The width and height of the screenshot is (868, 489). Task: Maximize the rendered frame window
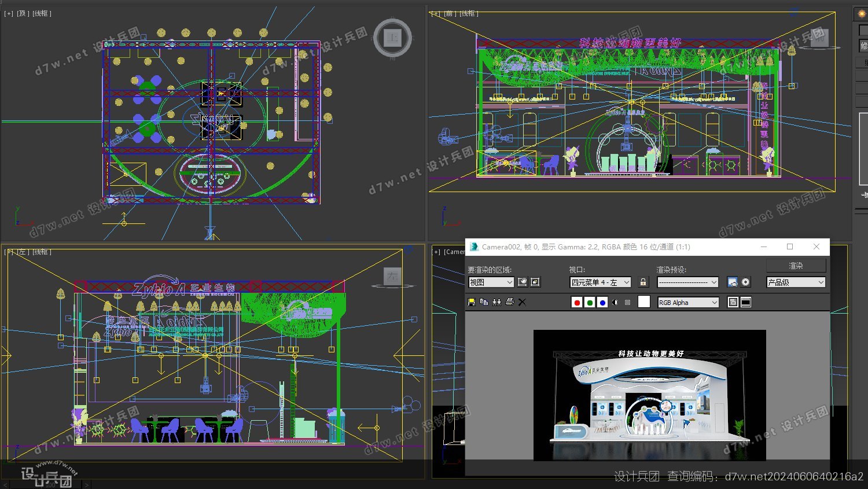coord(790,247)
